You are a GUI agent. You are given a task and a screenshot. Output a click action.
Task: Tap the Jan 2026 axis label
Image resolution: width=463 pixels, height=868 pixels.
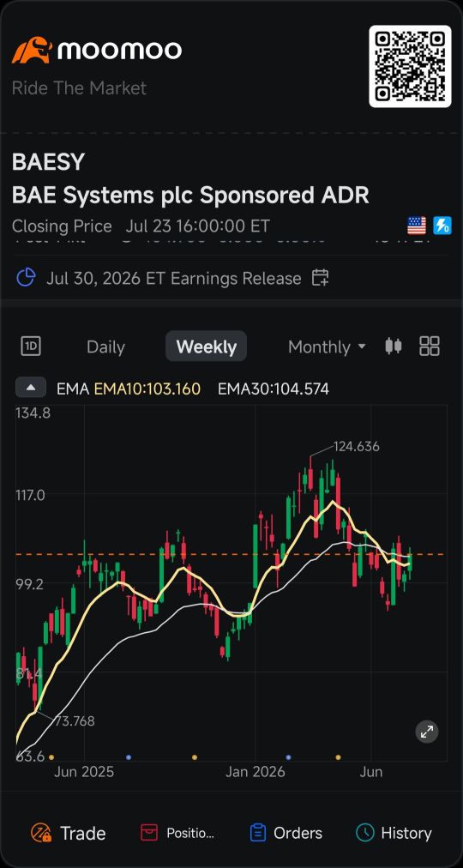[255, 772]
